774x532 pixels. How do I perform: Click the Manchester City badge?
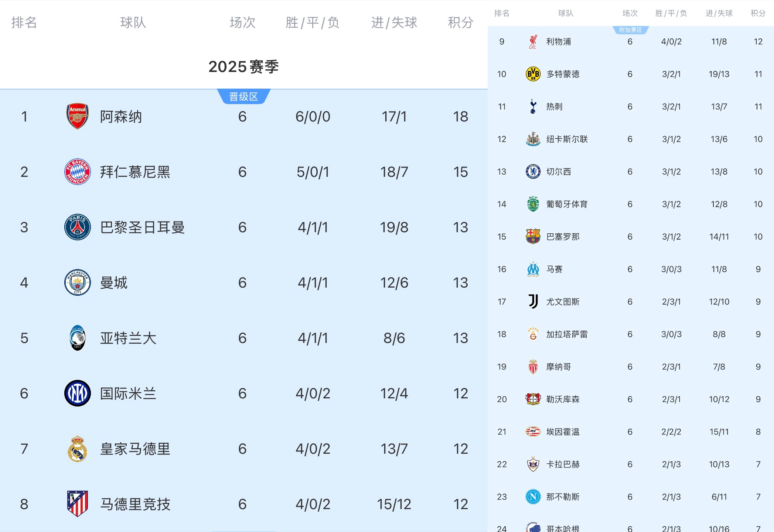click(77, 282)
